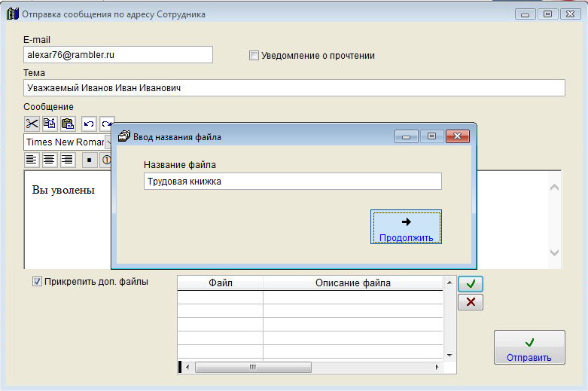Close the 'Ввод названия файла' dialog
The width and height of the screenshot is (588, 391).
(x=458, y=136)
